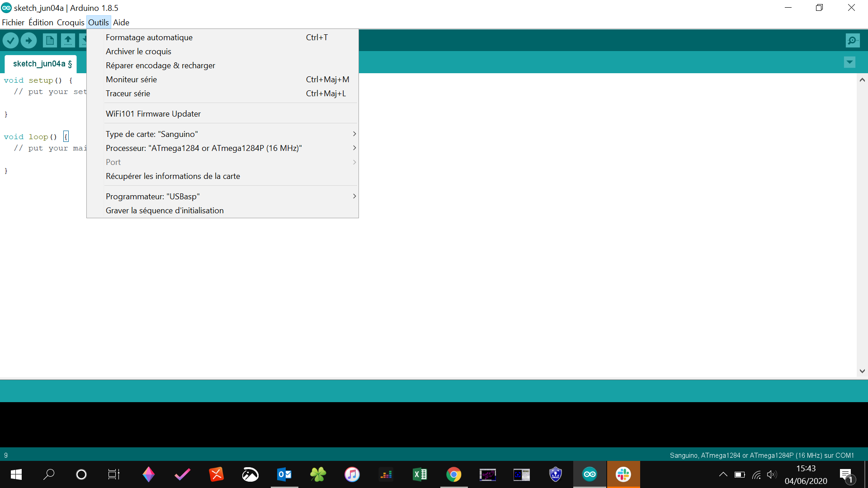Open the Slack taskbar icon
This screenshot has width=868, height=488.
point(623,474)
